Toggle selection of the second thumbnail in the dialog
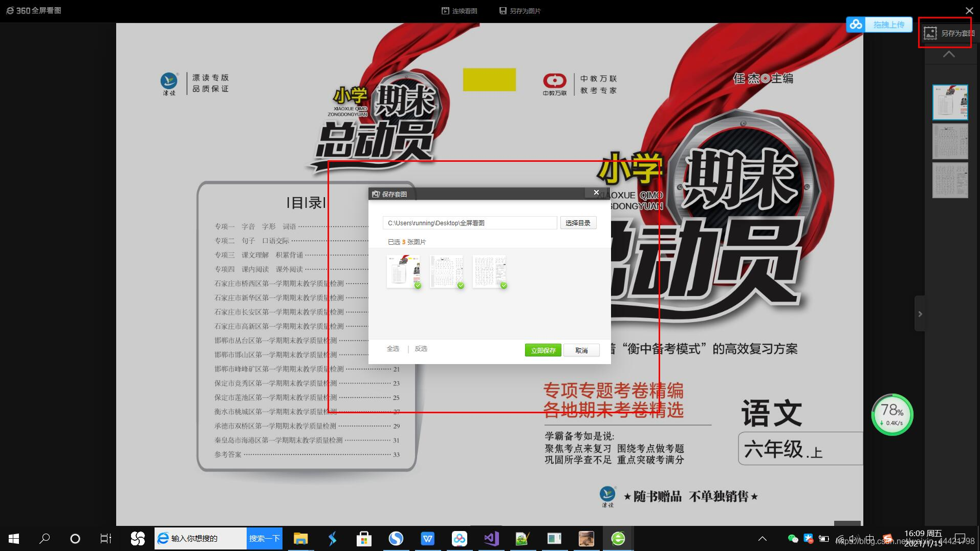Screen dimensions: 980x551 [x=447, y=271]
